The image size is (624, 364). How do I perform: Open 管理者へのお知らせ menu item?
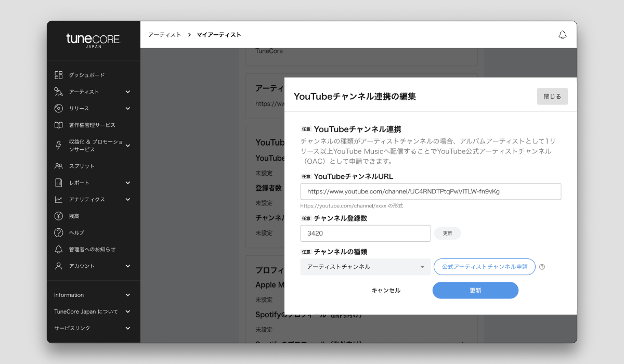click(92, 249)
